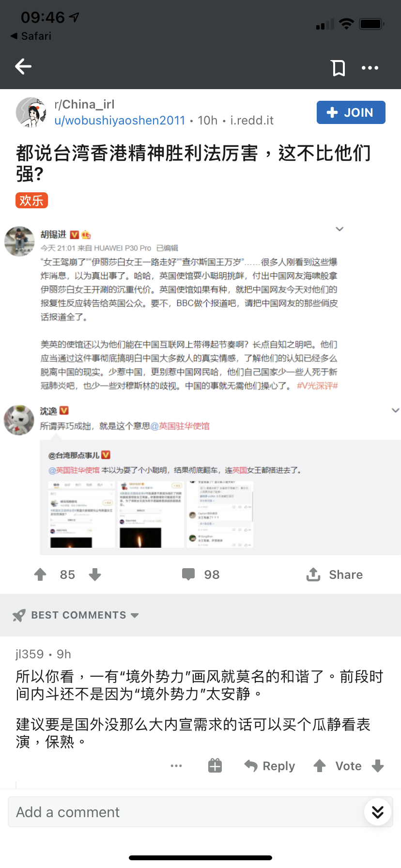401x868 pixels.
Task: Open user u/wobushiyaoshen2011 profile
Action: (x=120, y=120)
